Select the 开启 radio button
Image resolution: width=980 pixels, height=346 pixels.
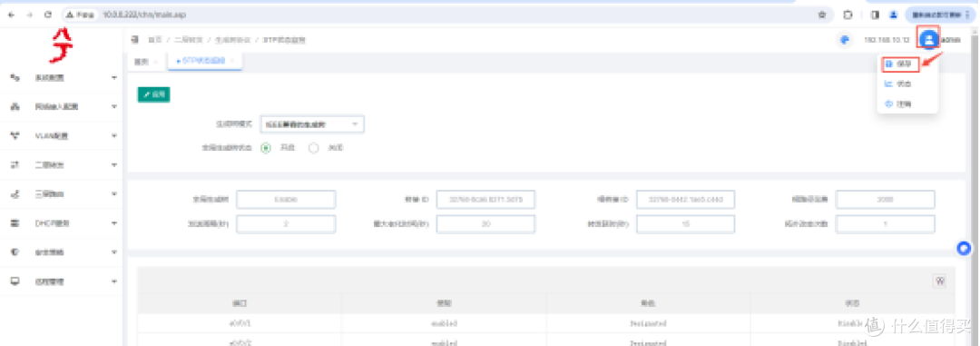266,148
